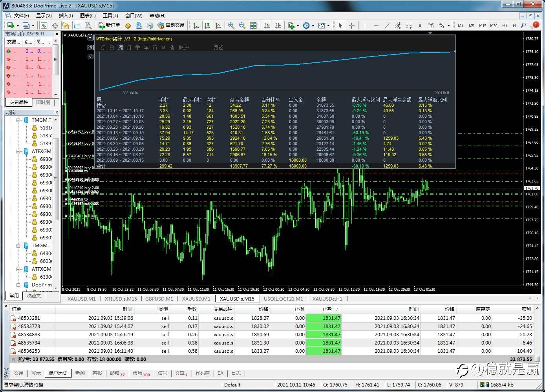Viewport: 545px width, 392px height.
Task: Select order 48533281 row
Action: click(271, 318)
